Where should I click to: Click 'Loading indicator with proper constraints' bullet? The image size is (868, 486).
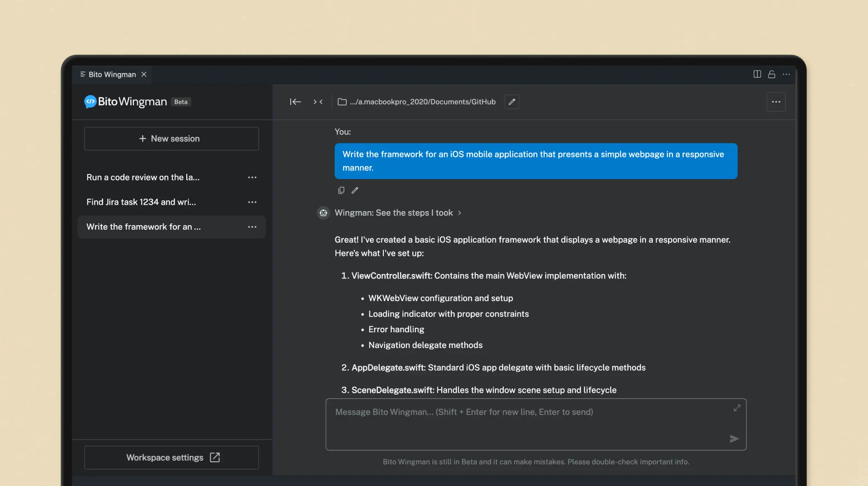tap(448, 314)
